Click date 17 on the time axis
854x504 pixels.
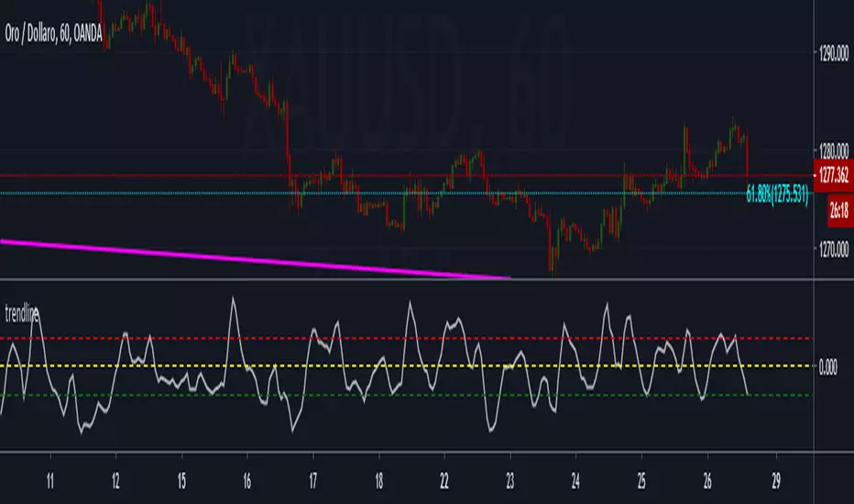[x=313, y=481]
